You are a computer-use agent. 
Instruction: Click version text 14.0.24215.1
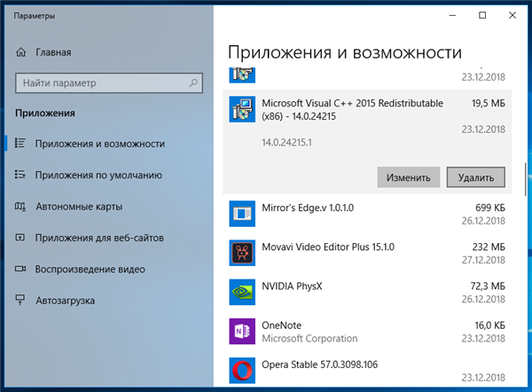pos(286,142)
